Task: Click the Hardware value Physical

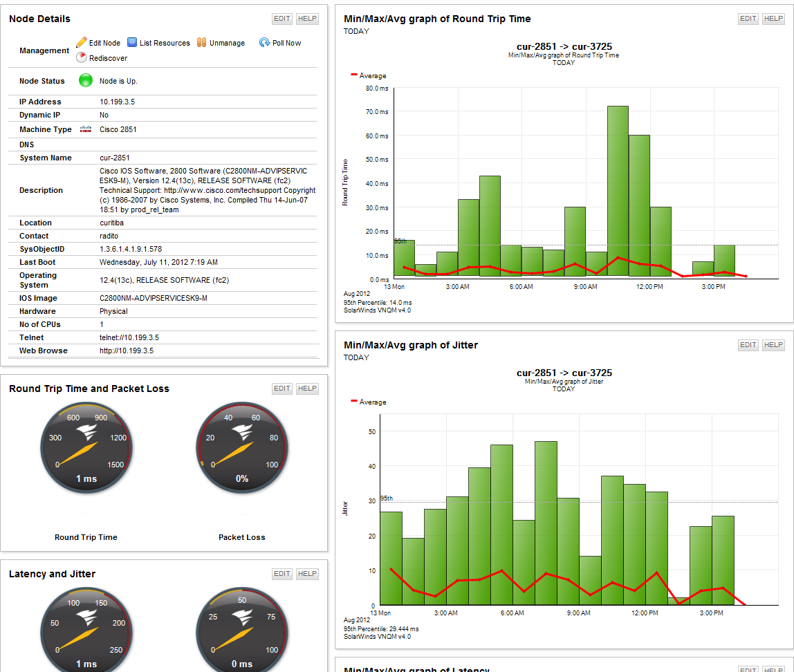Action: (x=113, y=311)
